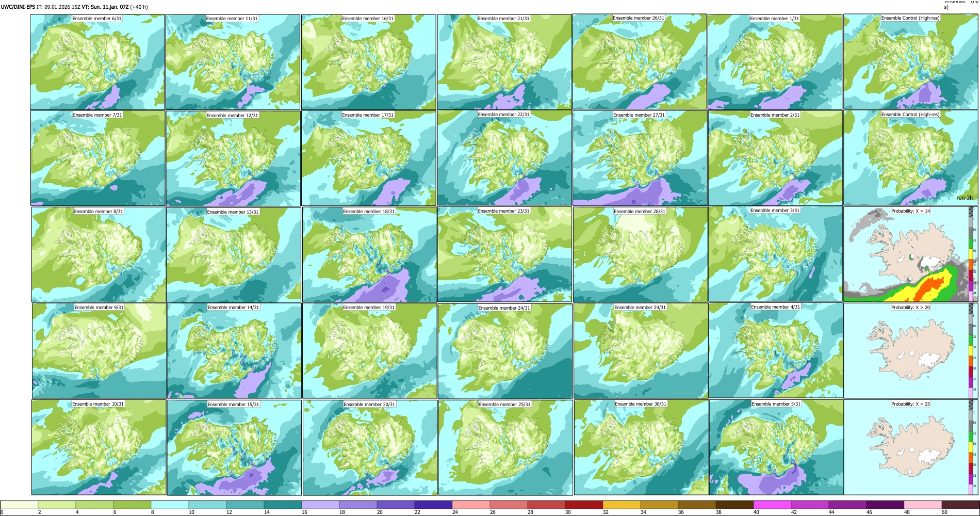980x516 pixels.
Task: Open the Ensemble member 2/31 map panel
Action: [775, 158]
